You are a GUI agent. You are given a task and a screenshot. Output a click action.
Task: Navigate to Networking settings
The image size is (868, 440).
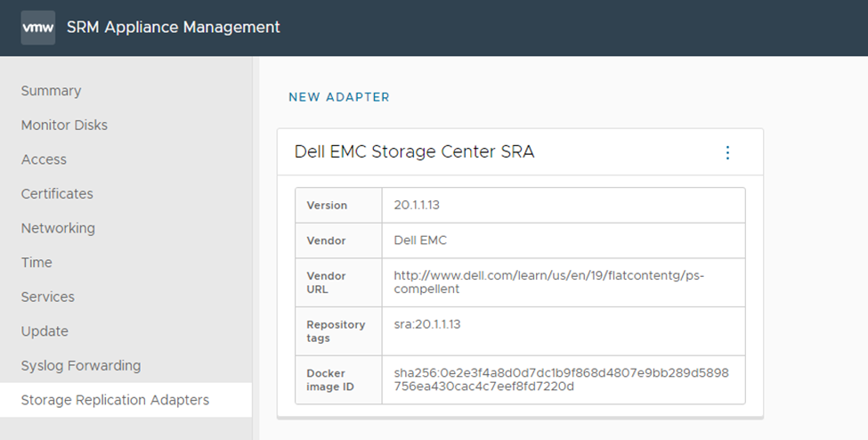(x=58, y=228)
